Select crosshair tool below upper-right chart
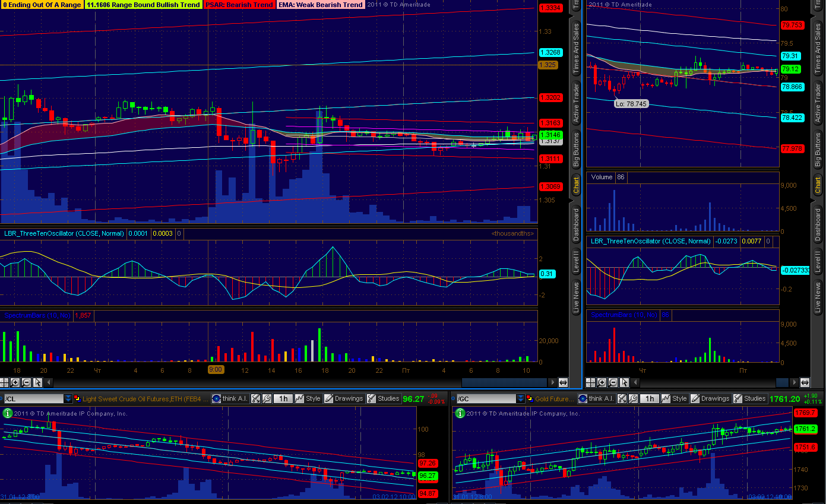The height and width of the screenshot is (504, 826). tap(590, 382)
